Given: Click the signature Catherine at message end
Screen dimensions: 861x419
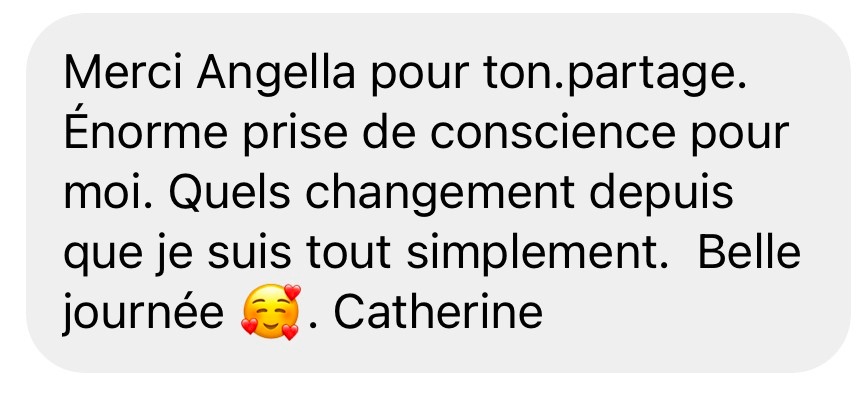Looking at the screenshot, I should coord(438,312).
